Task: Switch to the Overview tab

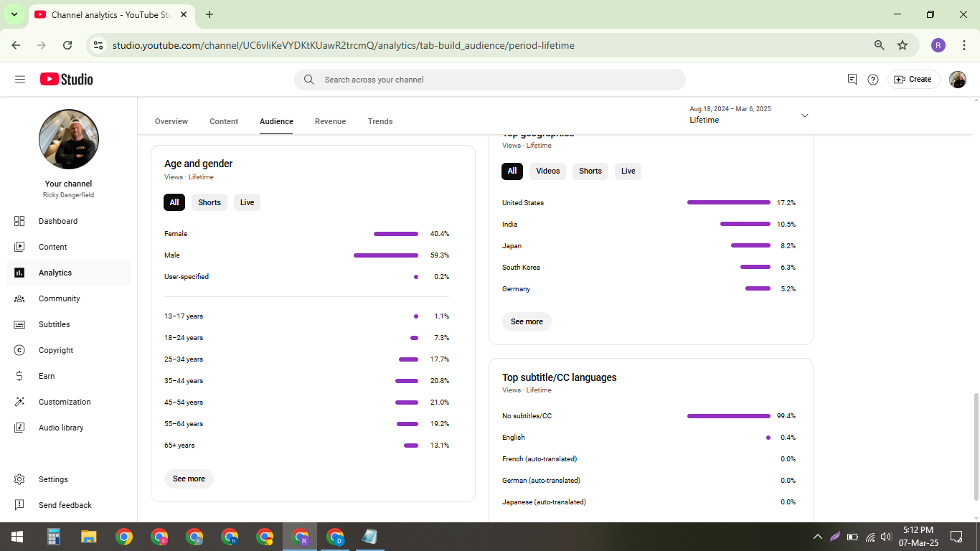Action: pos(171,121)
